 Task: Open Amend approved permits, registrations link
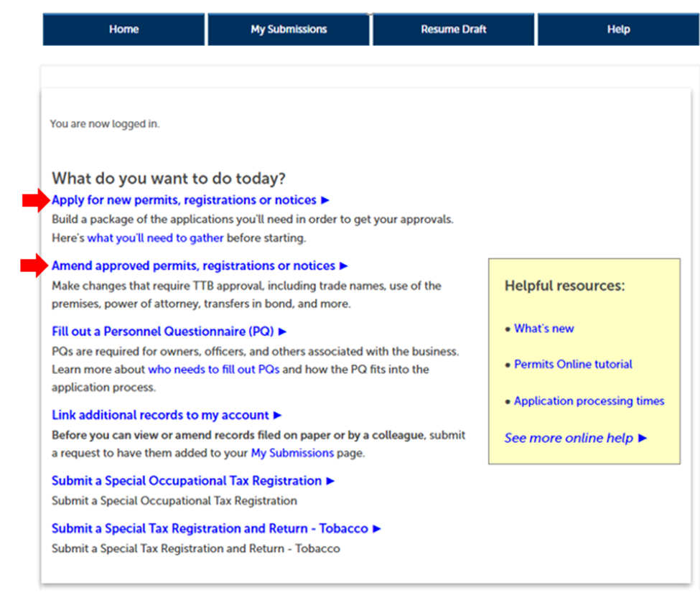click(193, 266)
